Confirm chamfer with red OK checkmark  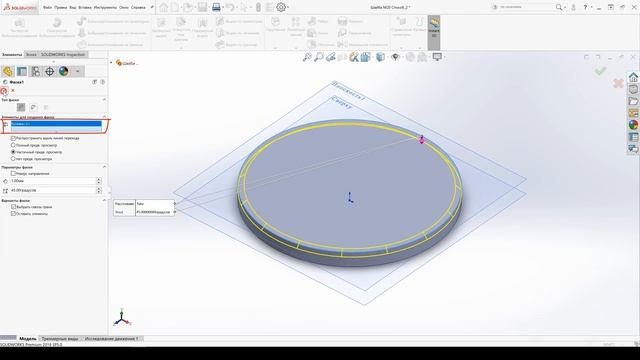pos(4,91)
